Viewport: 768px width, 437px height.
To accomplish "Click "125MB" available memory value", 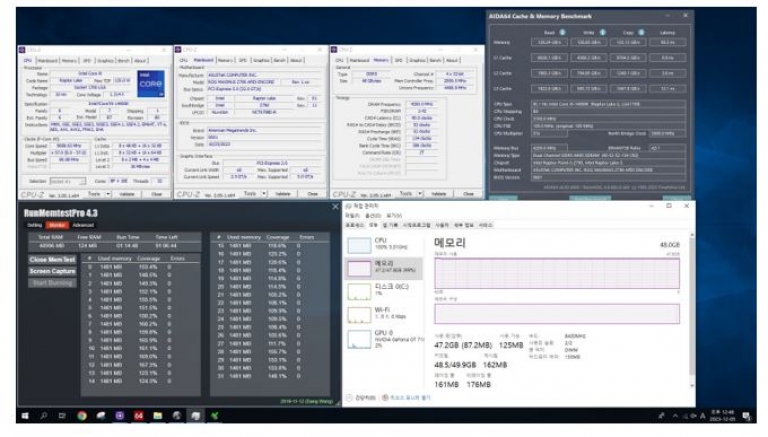I will tap(511, 345).
